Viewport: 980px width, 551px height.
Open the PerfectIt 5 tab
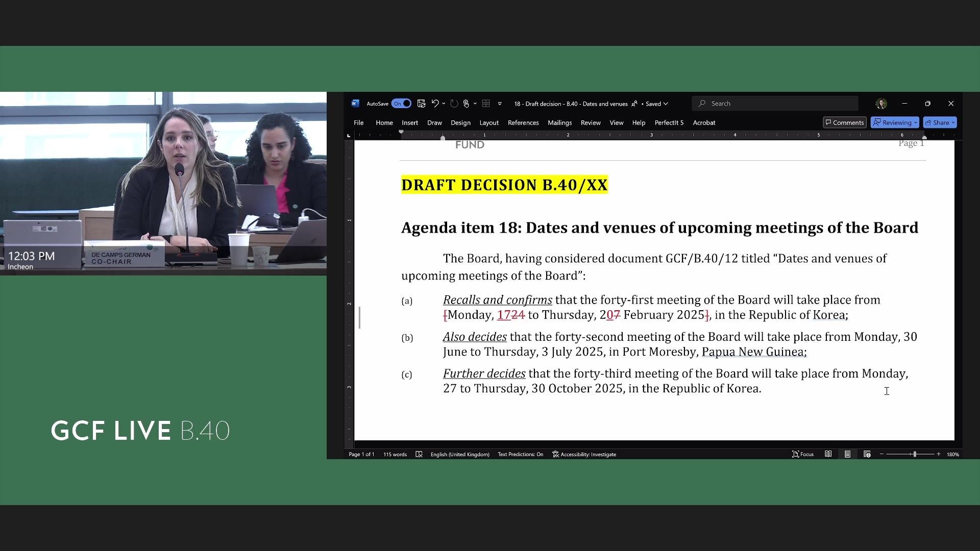[x=669, y=123]
